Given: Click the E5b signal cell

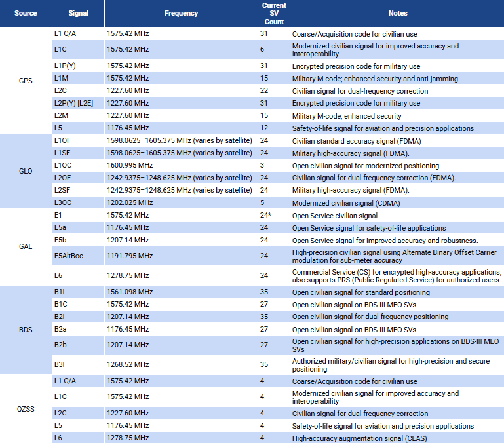Looking at the screenshot, I should tap(78, 240).
